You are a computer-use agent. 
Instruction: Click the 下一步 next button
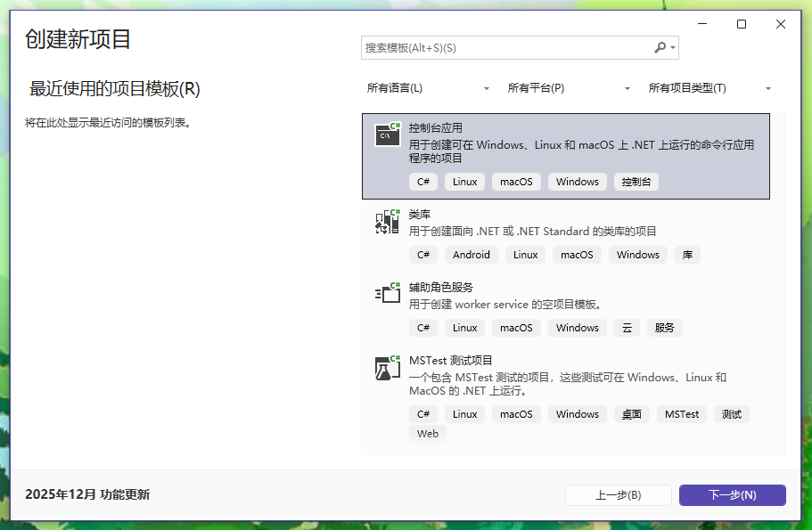732,494
